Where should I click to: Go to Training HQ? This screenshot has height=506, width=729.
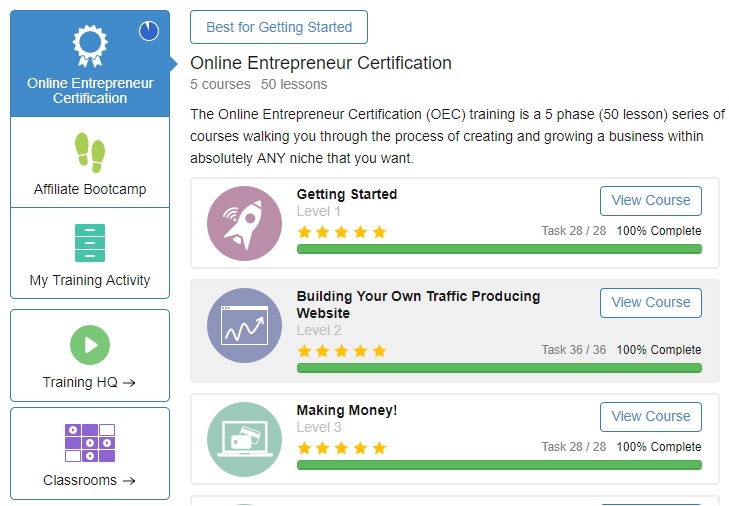90,355
